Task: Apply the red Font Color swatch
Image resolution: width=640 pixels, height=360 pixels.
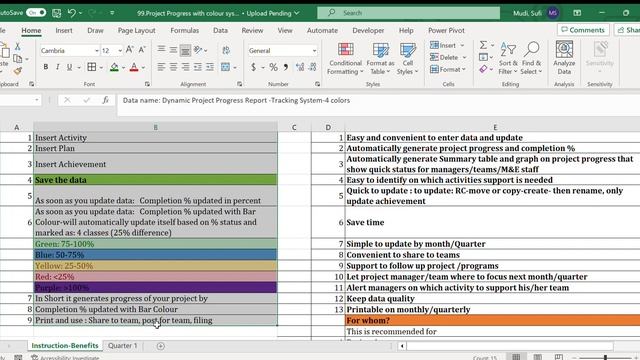Action: point(134,67)
